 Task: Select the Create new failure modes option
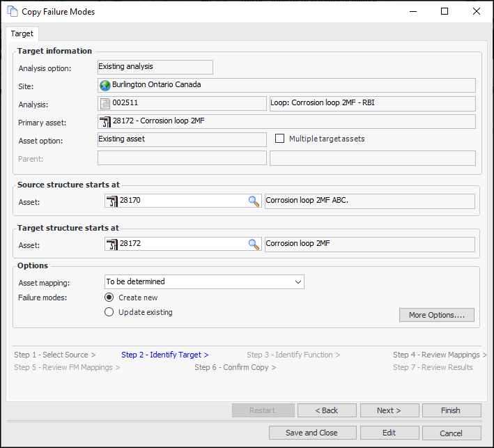(109, 298)
